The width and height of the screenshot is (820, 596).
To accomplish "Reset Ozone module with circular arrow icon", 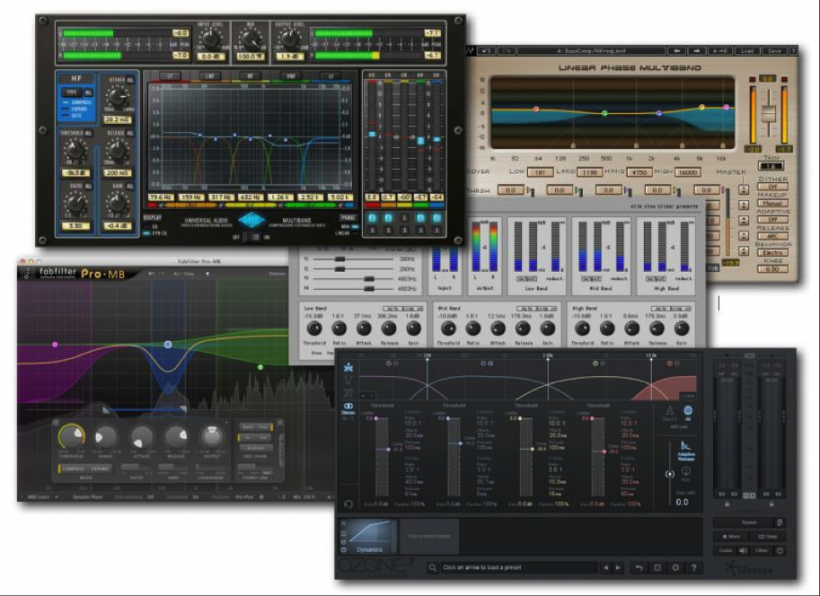I will click(348, 504).
